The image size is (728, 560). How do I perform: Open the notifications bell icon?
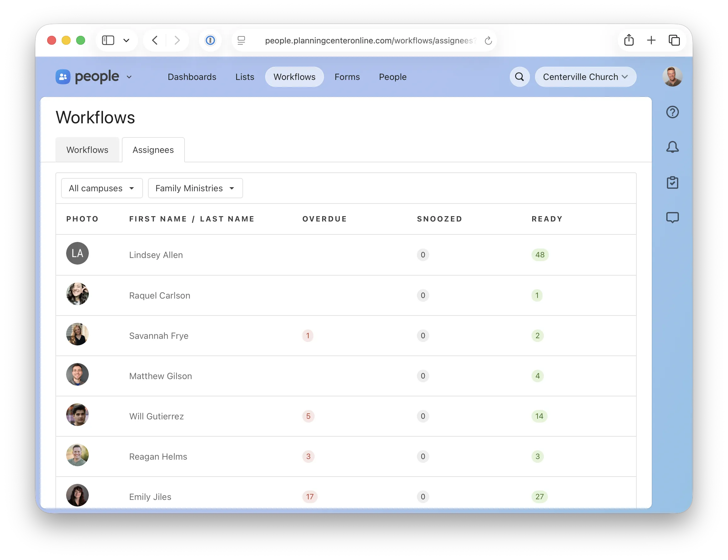[672, 147]
